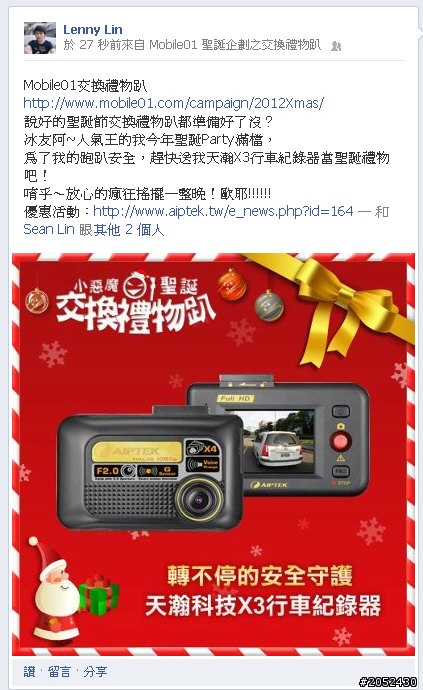The width and height of the screenshot is (423, 690).
Task: Click 讚 to like the post
Action: pyautogui.click(x=29, y=672)
